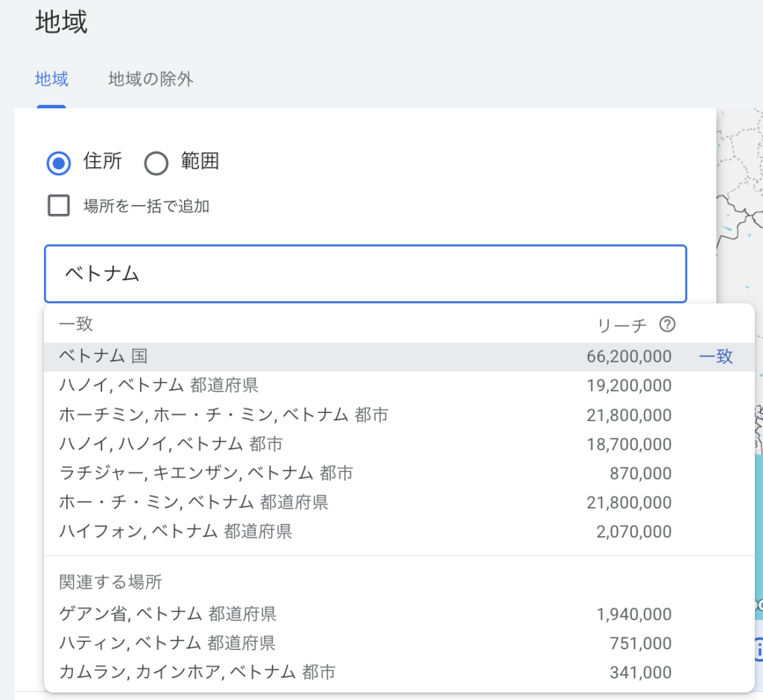This screenshot has width=763, height=700.
Task: Choose ラチジャー, キエンザン, ベトナム 都市
Action: point(206,473)
